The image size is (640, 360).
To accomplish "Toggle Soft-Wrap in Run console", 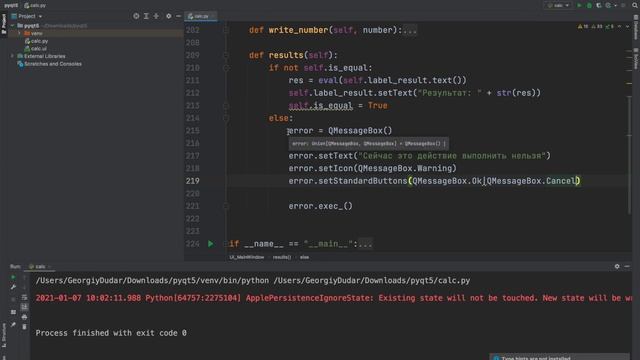I will pyautogui.click(x=24, y=297).
